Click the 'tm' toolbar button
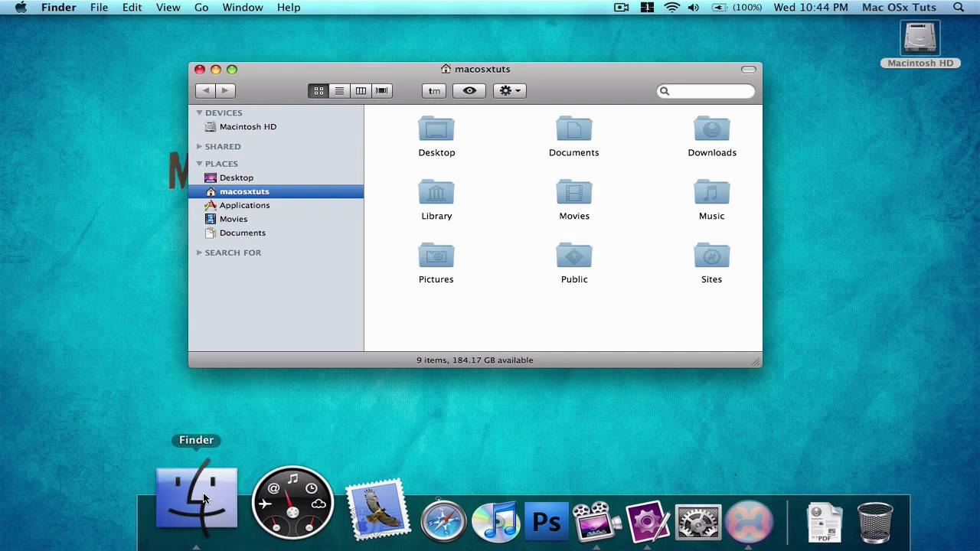 434,91
